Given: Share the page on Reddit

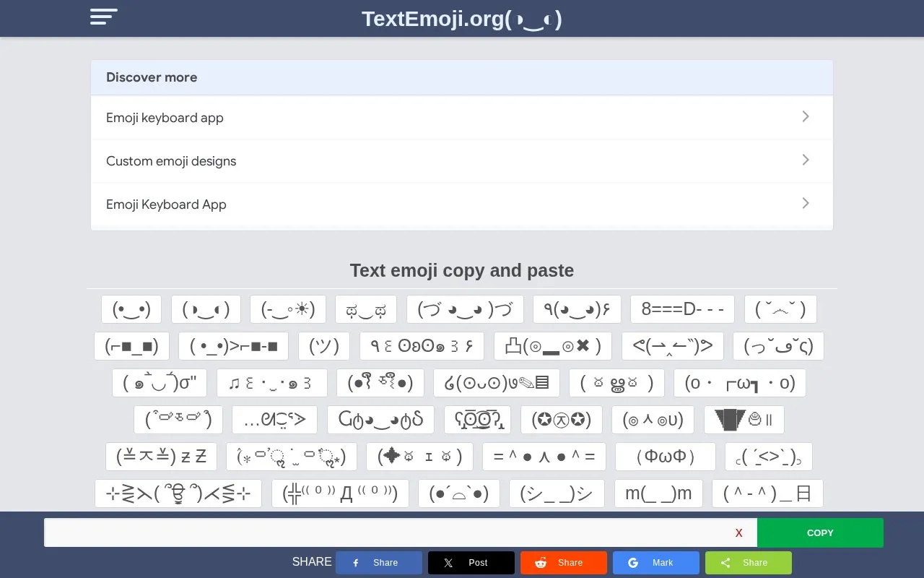Looking at the screenshot, I should point(564,563).
